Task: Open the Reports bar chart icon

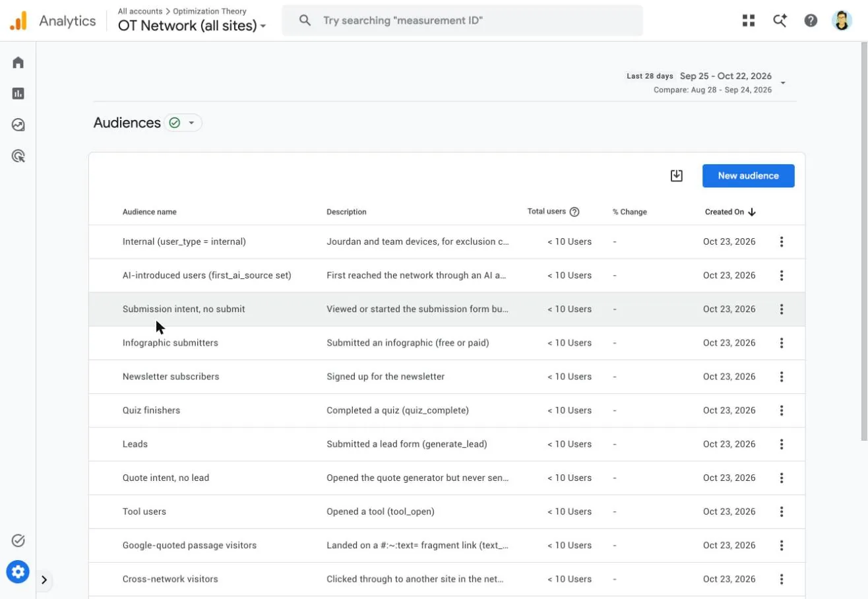Action: [x=18, y=94]
